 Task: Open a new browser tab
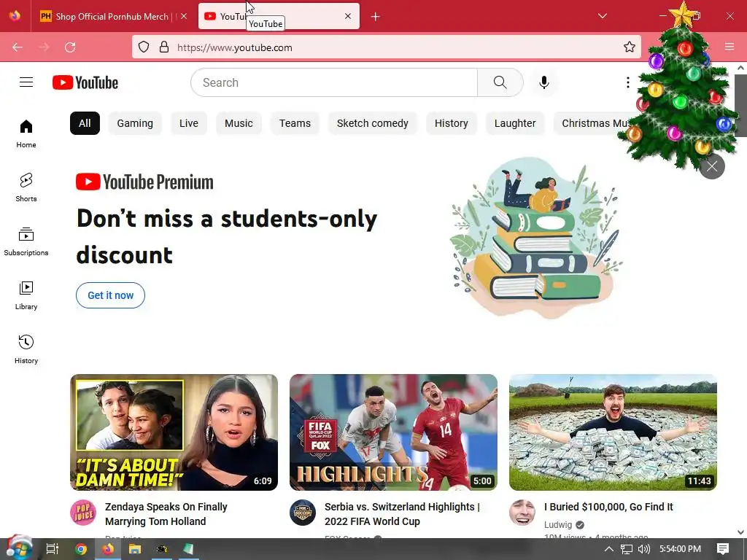click(x=376, y=17)
